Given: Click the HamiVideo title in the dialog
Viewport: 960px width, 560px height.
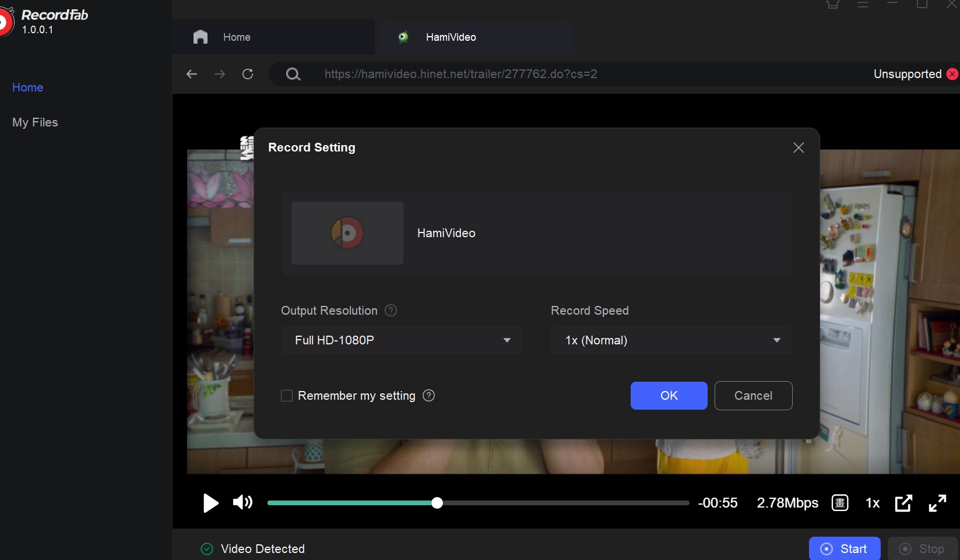Looking at the screenshot, I should [x=446, y=233].
